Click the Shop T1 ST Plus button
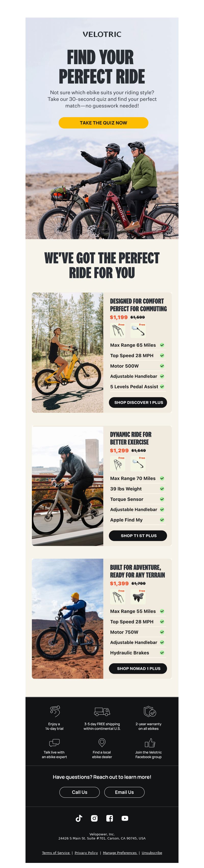This screenshot has width=204, height=868. point(138,535)
